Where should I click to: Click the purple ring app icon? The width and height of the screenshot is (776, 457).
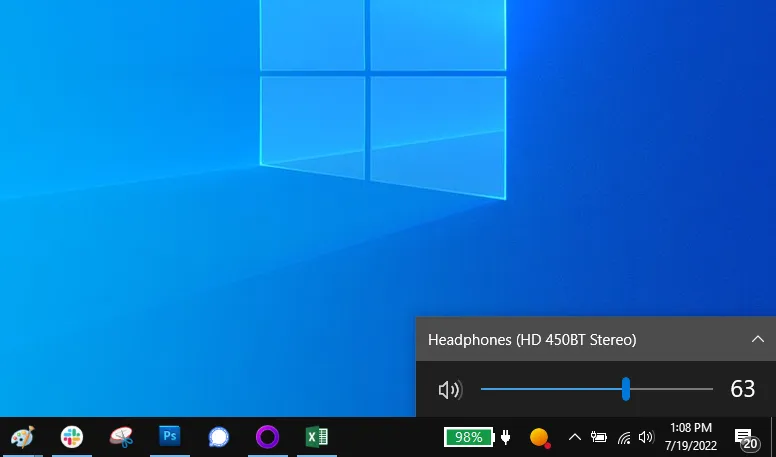(267, 437)
